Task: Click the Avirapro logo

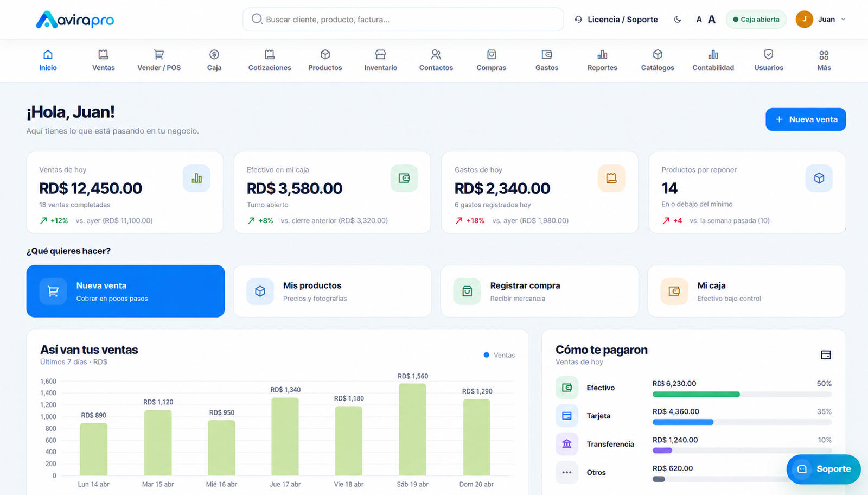Action: point(75,20)
